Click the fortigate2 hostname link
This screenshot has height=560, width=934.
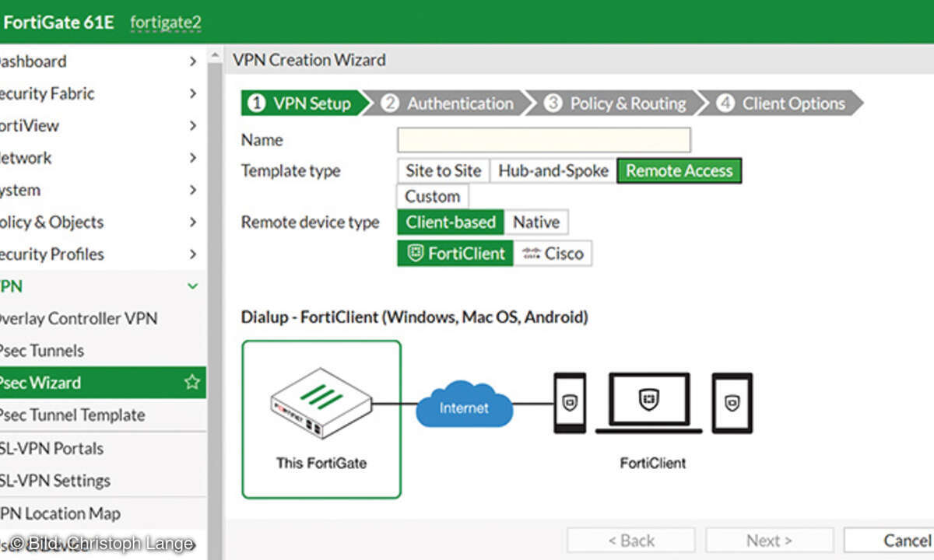click(x=166, y=22)
